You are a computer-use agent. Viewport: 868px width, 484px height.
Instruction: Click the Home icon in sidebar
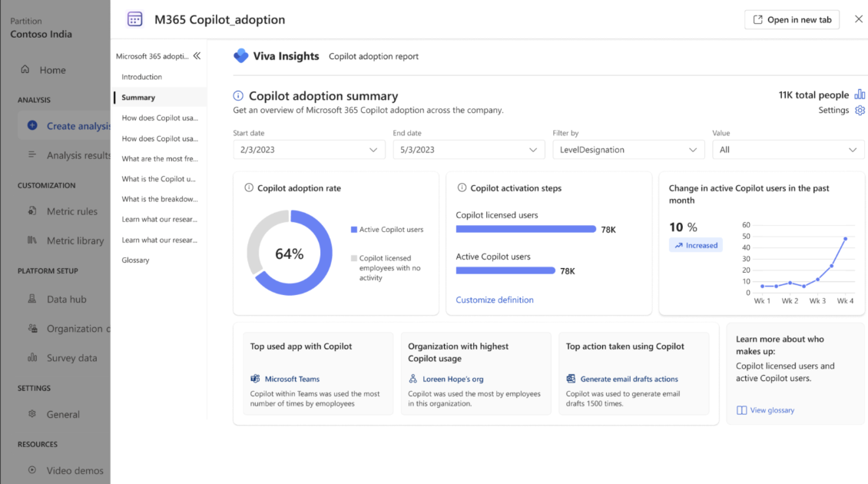pyautogui.click(x=25, y=70)
